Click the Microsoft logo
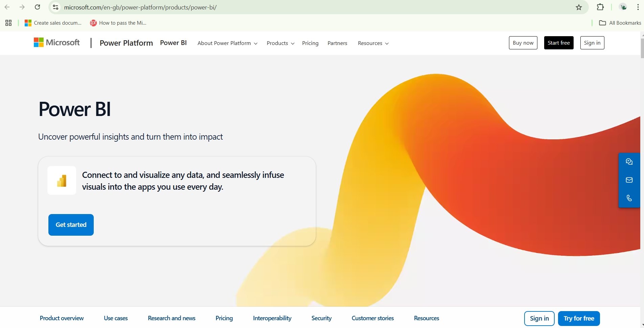The image size is (644, 328). [57, 43]
